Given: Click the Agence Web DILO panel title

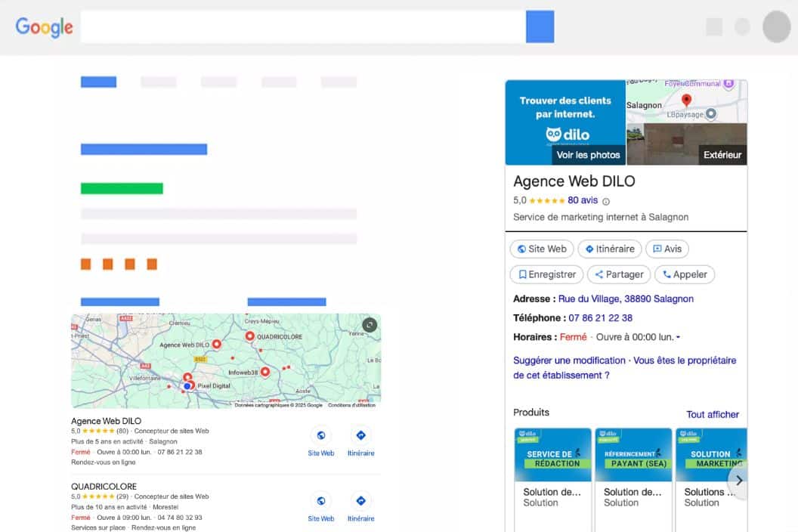Looking at the screenshot, I should coord(574,181).
